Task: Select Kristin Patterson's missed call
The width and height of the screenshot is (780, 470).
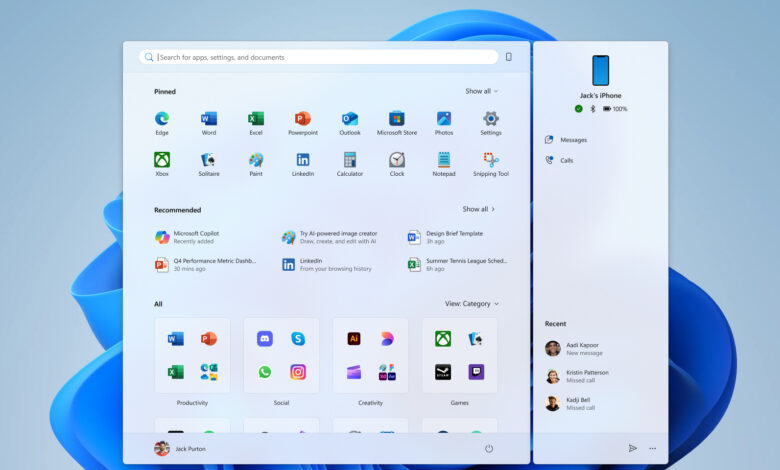Action: coord(577,376)
